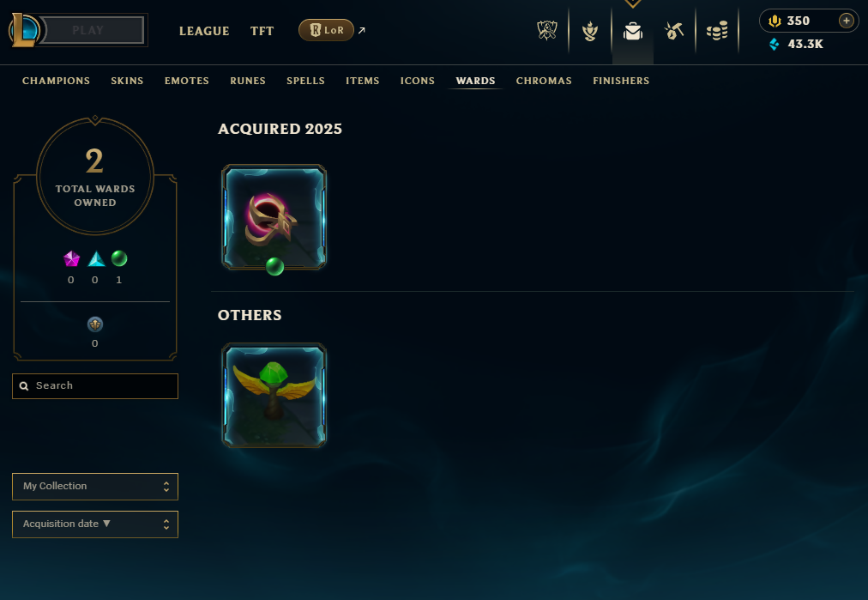The height and width of the screenshot is (600, 868).
Task: Switch to the Champions tab
Action: click(56, 81)
